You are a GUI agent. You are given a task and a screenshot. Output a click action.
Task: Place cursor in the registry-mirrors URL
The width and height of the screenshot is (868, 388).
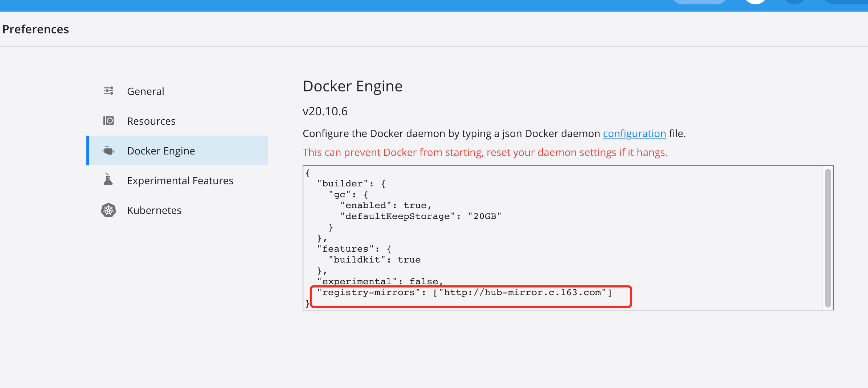[x=522, y=293]
